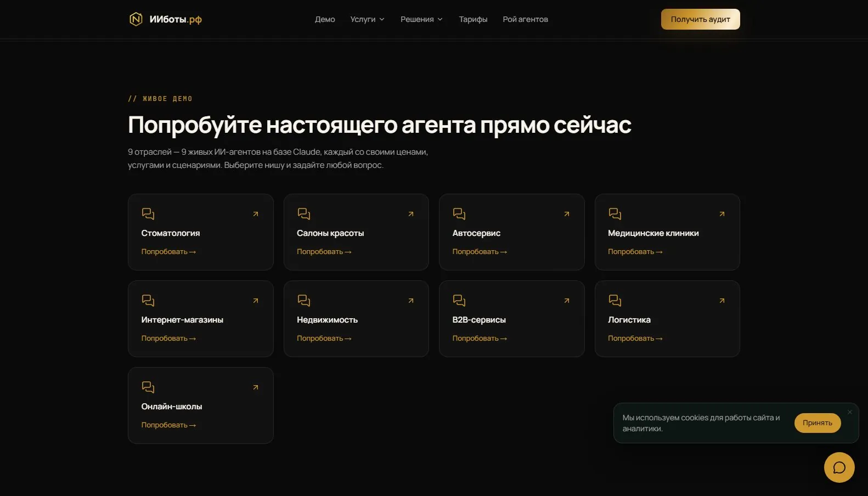
Task: Click chat icon on Салоны красоты card
Action: (303, 213)
